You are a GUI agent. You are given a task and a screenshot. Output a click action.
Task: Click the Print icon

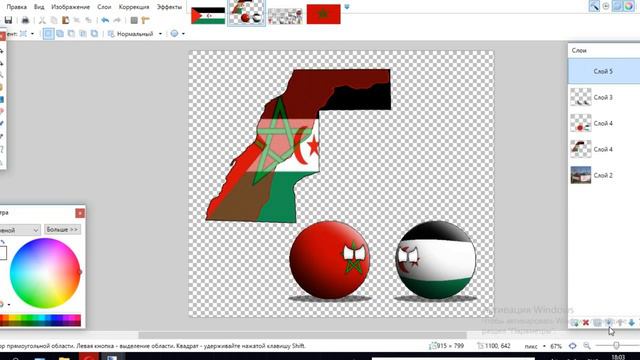coord(25,20)
